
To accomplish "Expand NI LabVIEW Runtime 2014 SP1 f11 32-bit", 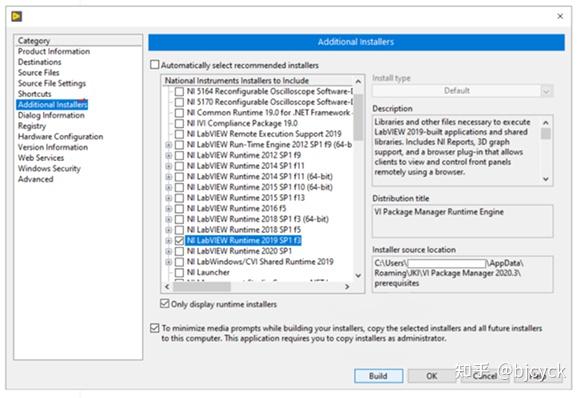I will 169,166.
